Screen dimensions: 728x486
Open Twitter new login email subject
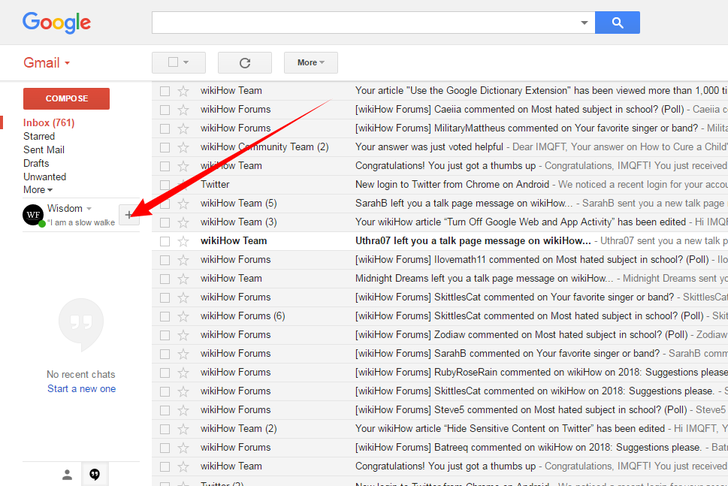[452, 184]
